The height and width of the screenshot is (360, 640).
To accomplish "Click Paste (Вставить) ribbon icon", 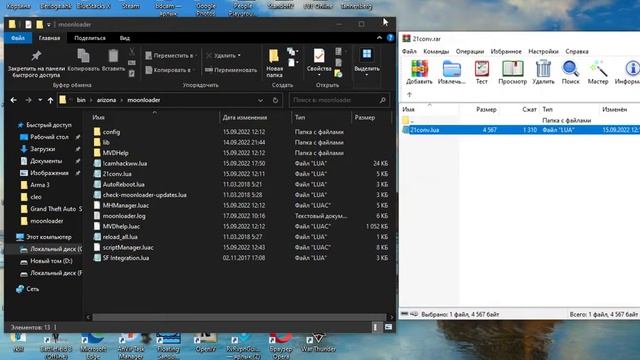I will (x=113, y=60).
